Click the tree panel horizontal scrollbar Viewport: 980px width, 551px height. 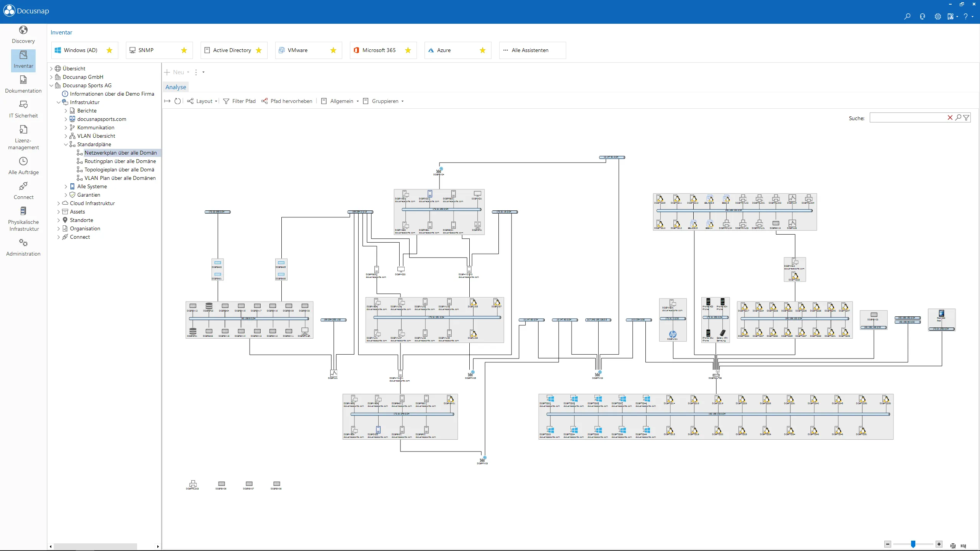(95, 546)
